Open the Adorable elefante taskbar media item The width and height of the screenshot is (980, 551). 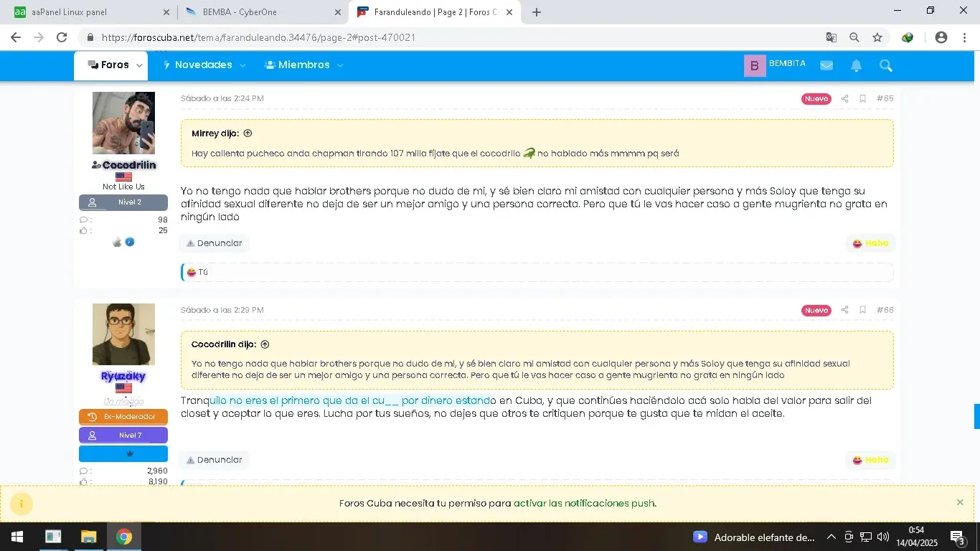(x=754, y=537)
